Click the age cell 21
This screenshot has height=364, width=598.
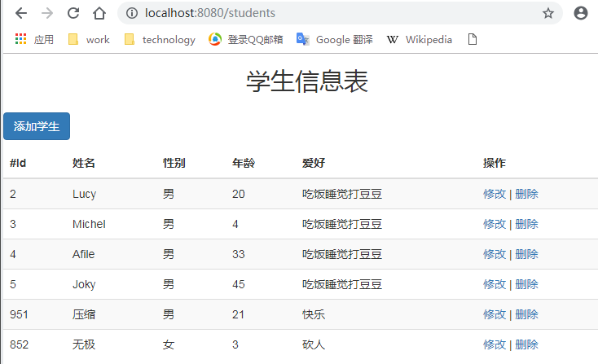(x=239, y=314)
